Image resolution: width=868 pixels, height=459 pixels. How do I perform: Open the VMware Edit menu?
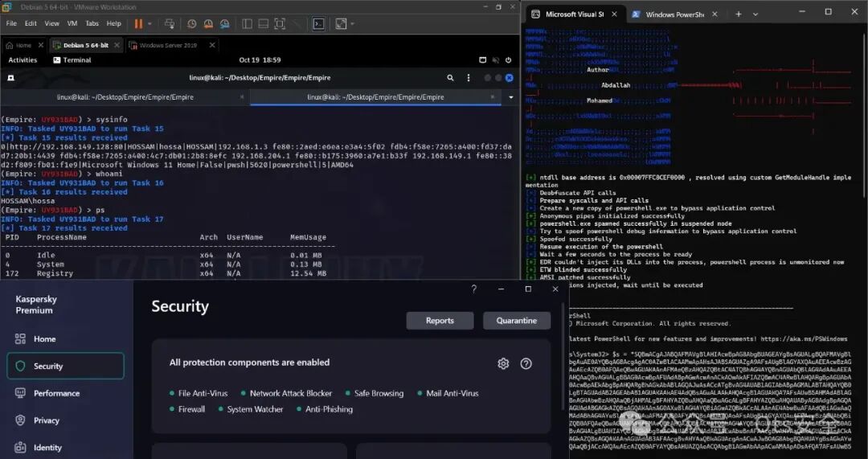click(31, 24)
